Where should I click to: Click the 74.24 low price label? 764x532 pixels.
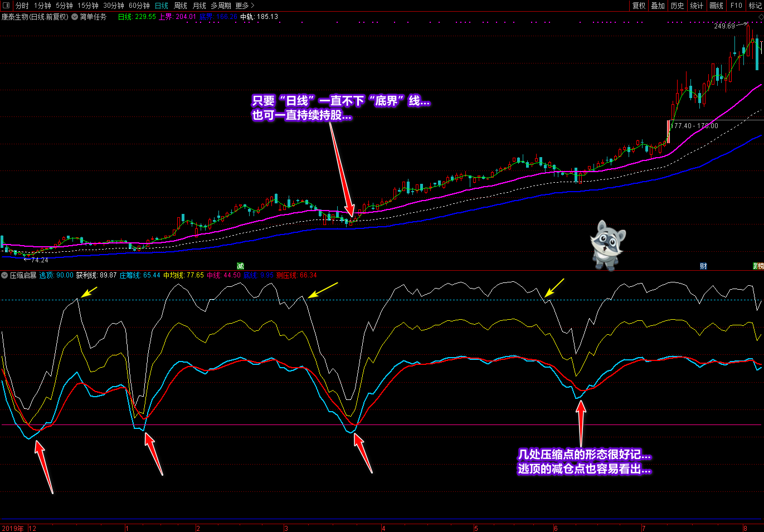[x=40, y=260]
